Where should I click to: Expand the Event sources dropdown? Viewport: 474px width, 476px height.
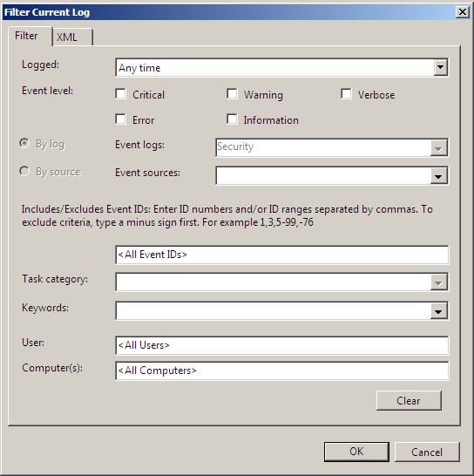[438, 176]
